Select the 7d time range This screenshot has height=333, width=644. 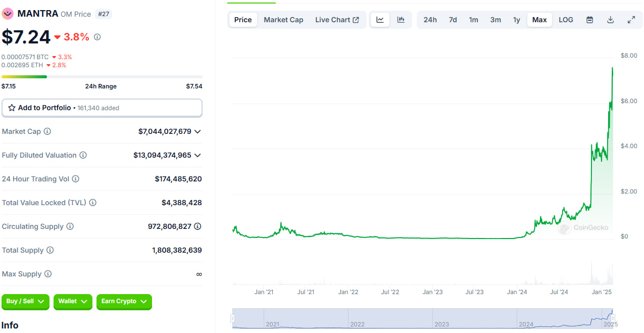[x=453, y=20]
